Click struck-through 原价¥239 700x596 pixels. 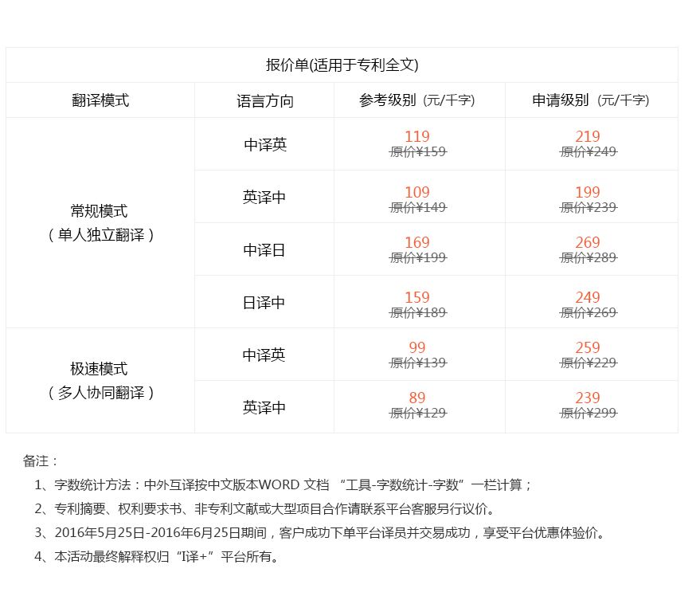[589, 207]
